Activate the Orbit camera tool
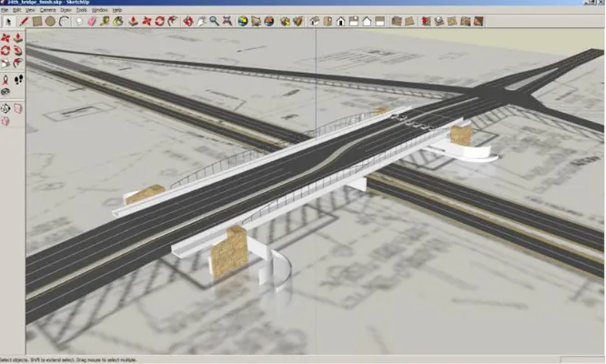 pos(188,22)
